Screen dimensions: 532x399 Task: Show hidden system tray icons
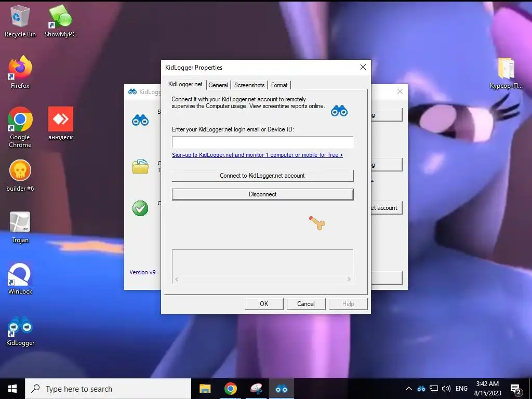(409, 389)
